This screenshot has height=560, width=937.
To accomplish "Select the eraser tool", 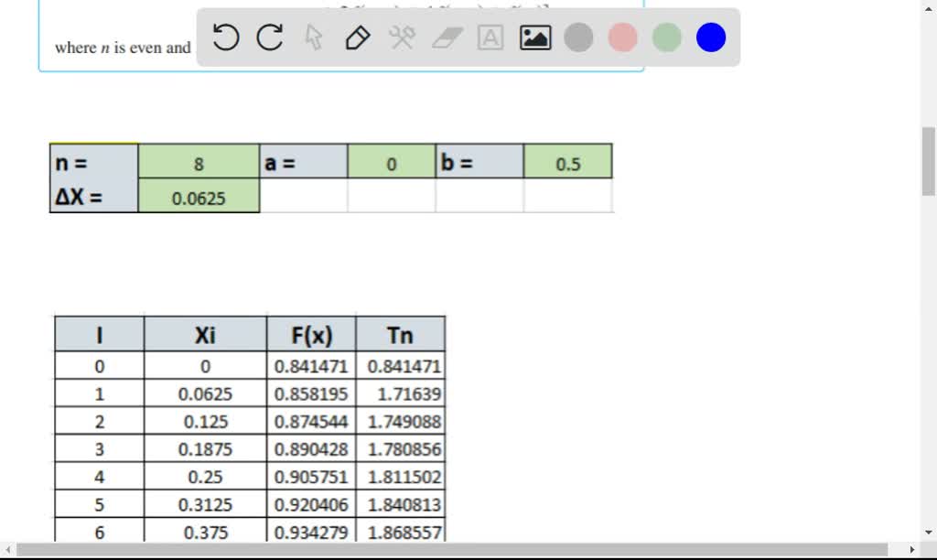I will 447,37.
